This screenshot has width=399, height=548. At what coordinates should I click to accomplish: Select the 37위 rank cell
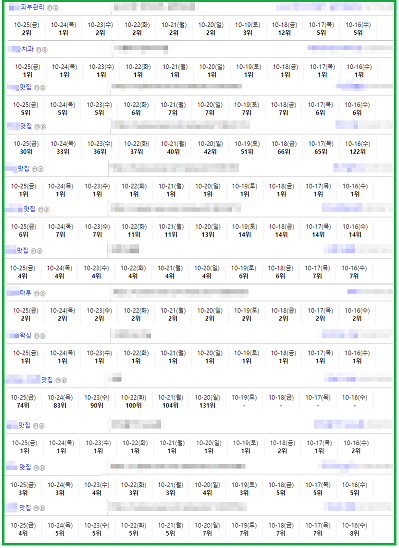[137, 152]
